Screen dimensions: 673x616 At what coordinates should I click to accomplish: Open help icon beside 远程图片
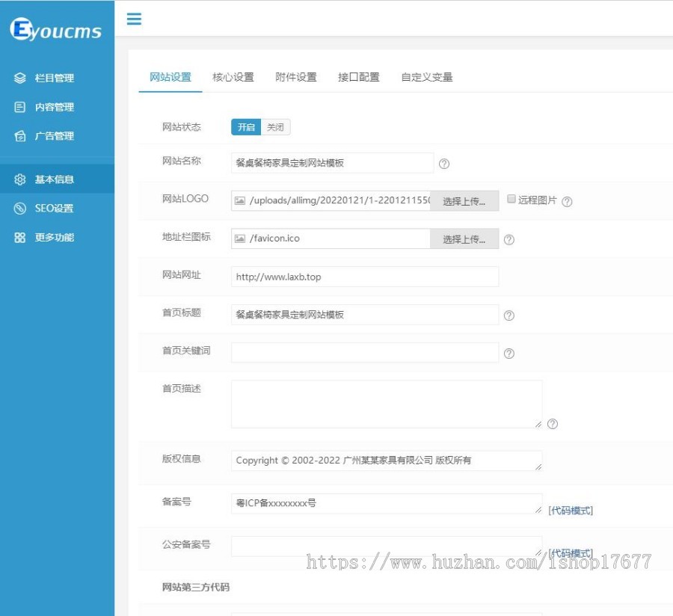click(567, 202)
